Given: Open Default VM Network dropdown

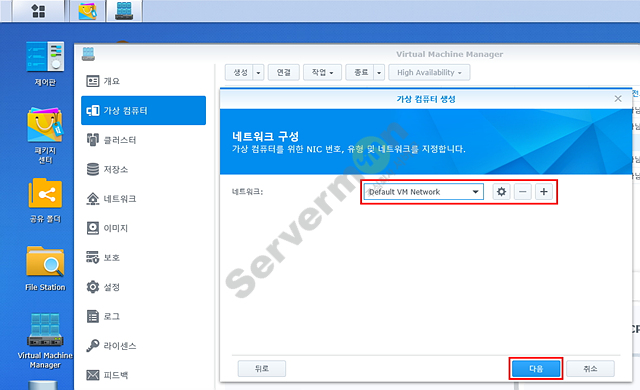Looking at the screenshot, I should (424, 192).
